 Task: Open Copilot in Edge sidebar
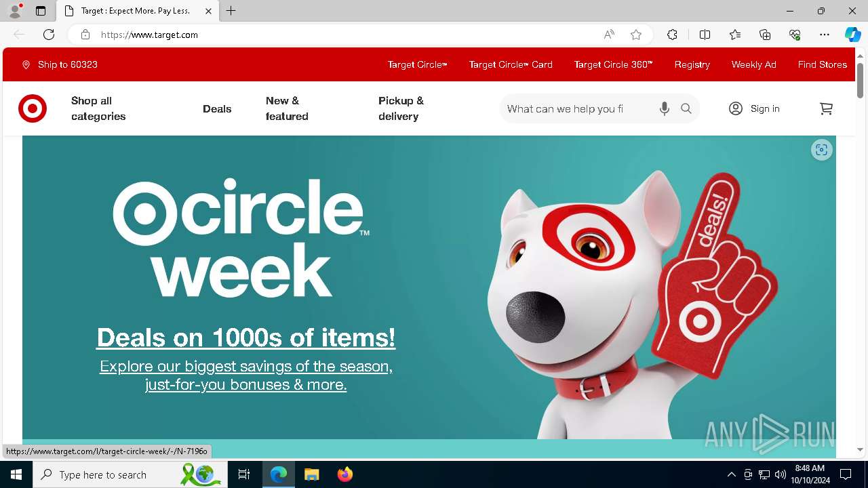pos(852,35)
